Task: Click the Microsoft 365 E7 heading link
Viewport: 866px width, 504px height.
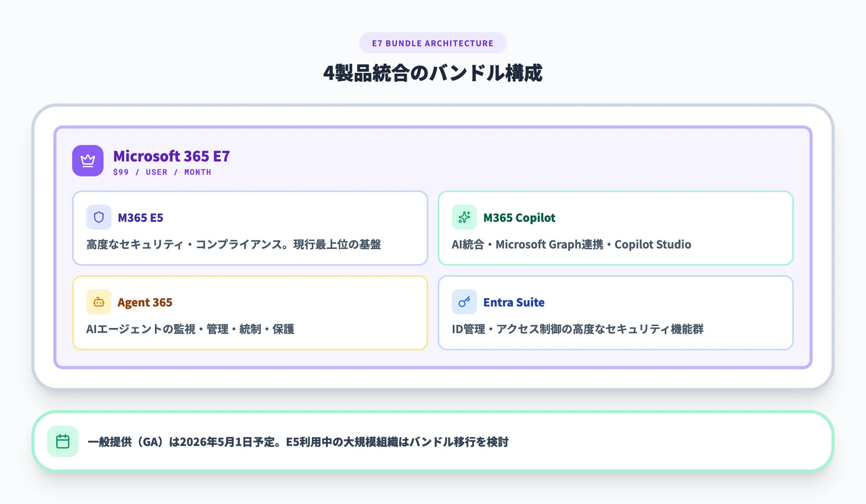Action: [x=171, y=156]
